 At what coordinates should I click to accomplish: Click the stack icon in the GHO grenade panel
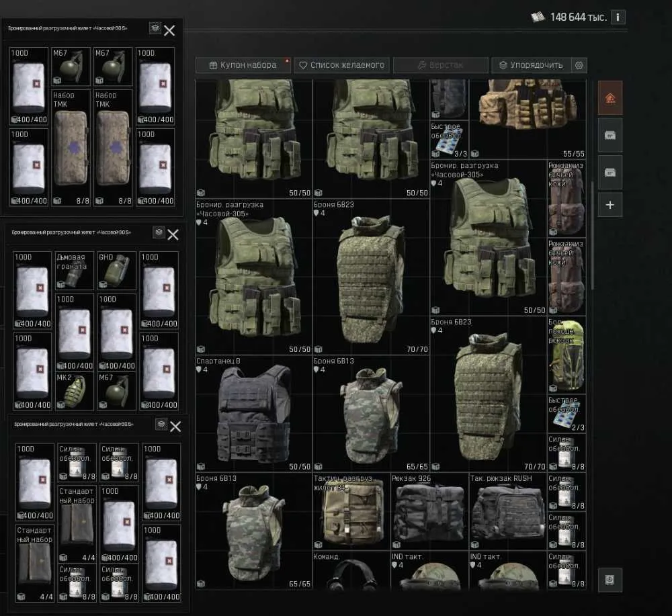159,232
